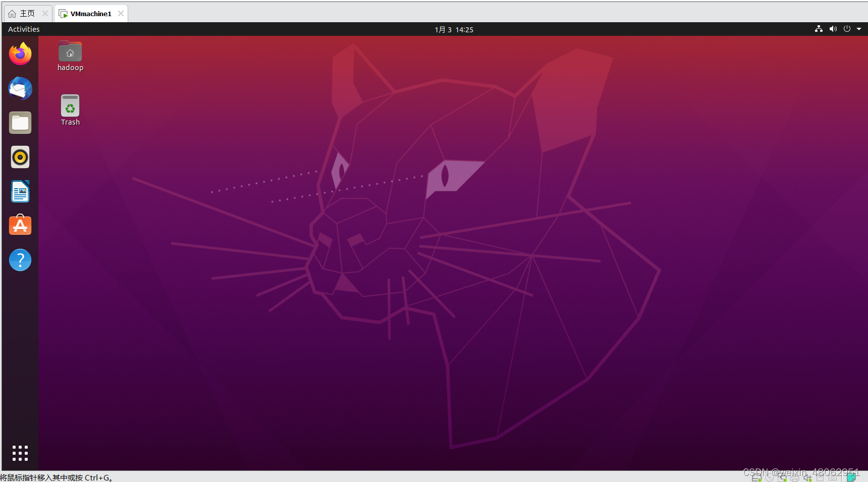The height and width of the screenshot is (482, 868).
Task: Select the hadoop home folder on desktop
Action: pyautogui.click(x=70, y=56)
